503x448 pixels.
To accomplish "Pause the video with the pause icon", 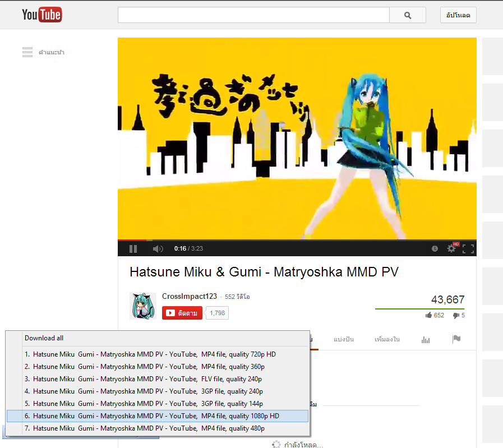I will coord(133,248).
